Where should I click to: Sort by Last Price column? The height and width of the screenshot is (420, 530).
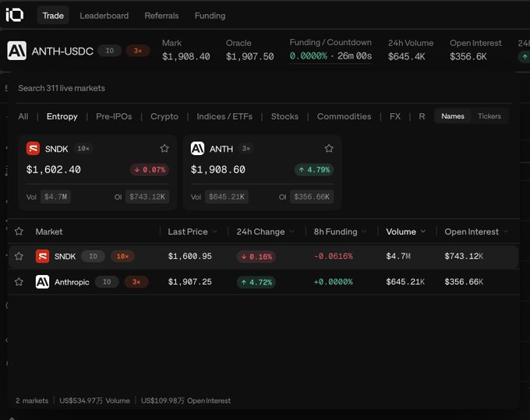192,231
